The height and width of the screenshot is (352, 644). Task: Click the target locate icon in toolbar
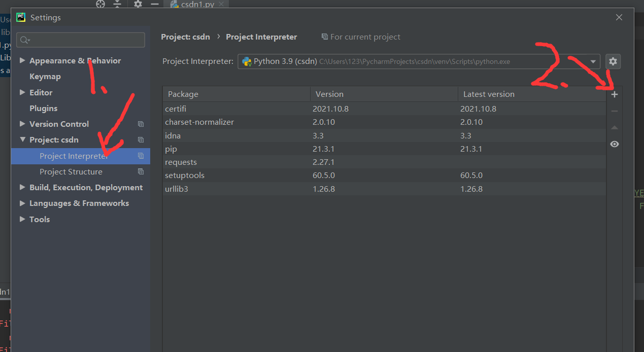pos(100,4)
